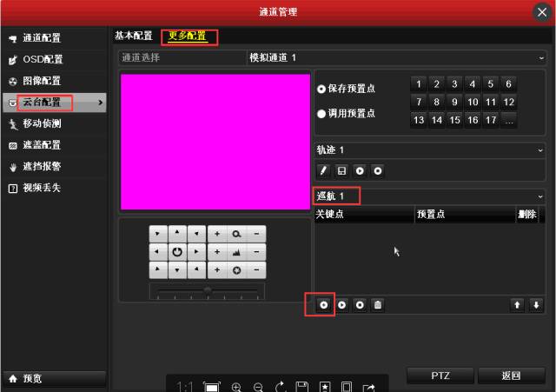Click the PTZ speed slider handle
The image size is (556, 392).
(x=208, y=291)
